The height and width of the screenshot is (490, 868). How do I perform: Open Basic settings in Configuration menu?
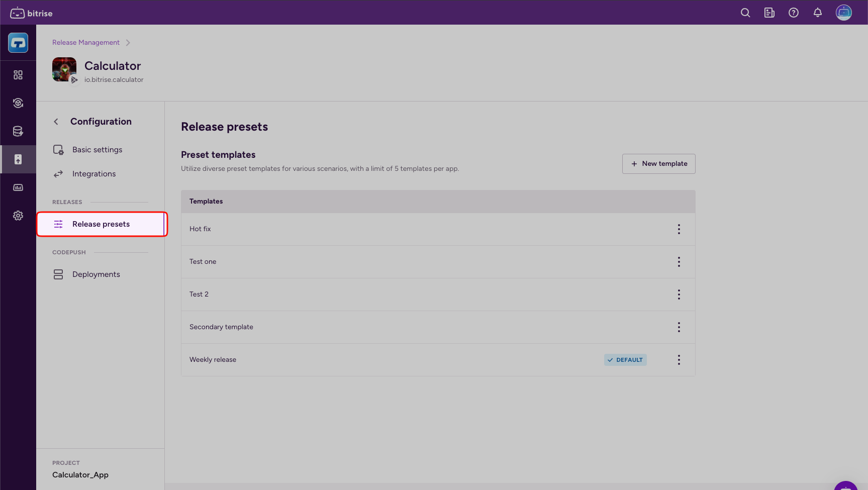click(x=97, y=150)
